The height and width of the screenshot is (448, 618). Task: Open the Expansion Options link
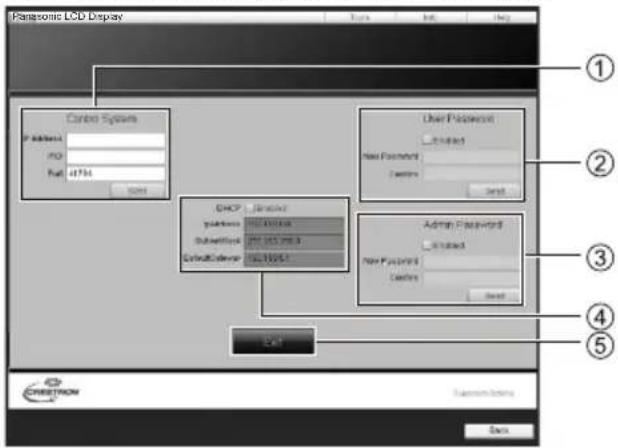pyautogui.click(x=484, y=393)
